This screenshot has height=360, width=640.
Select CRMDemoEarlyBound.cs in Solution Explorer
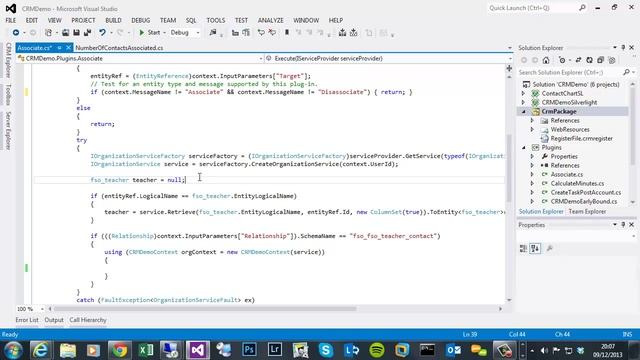[x=584, y=201]
